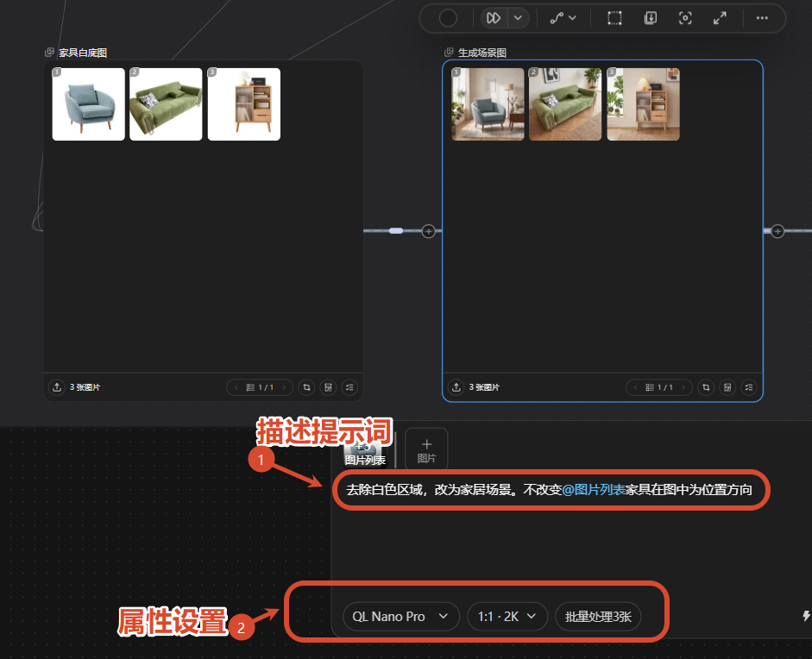
Task: Go to next page in 家具白底图 pager
Action: pos(284,387)
